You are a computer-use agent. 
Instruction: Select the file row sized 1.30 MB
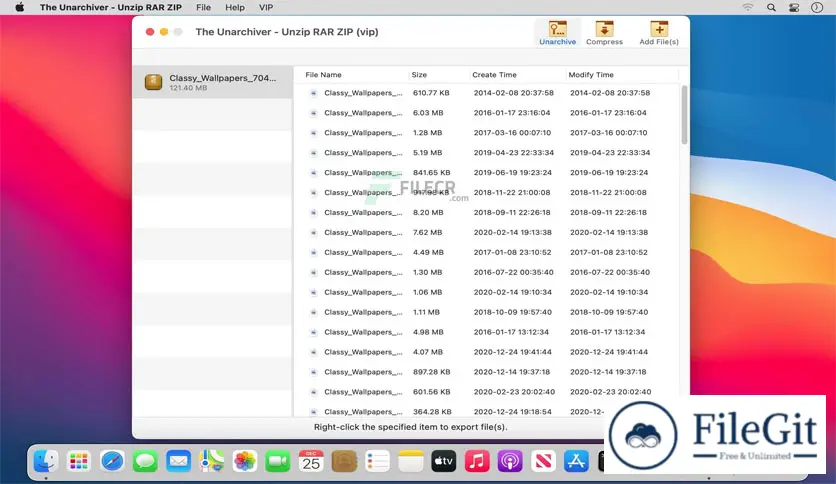pyautogui.click(x=487, y=272)
